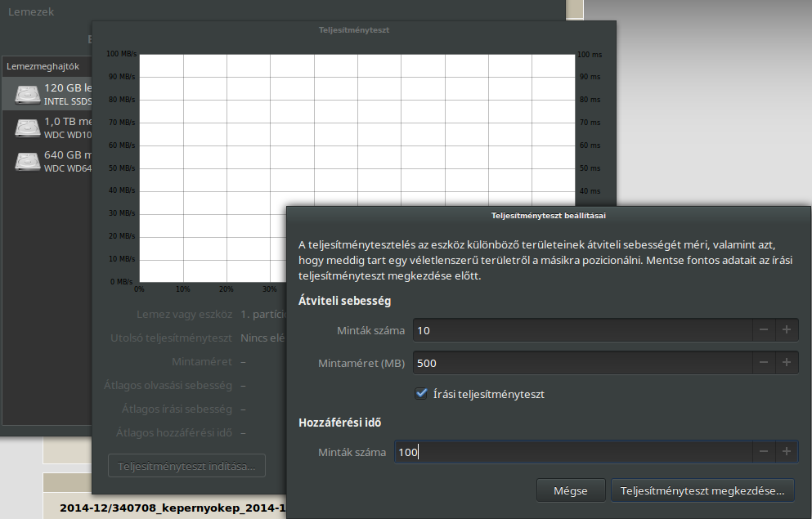
Task: Click the access time Minták száma field
Action: pos(573,452)
